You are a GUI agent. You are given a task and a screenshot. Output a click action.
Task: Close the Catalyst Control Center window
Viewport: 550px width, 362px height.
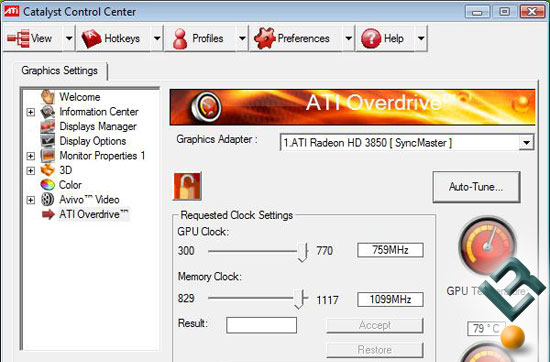532,12
